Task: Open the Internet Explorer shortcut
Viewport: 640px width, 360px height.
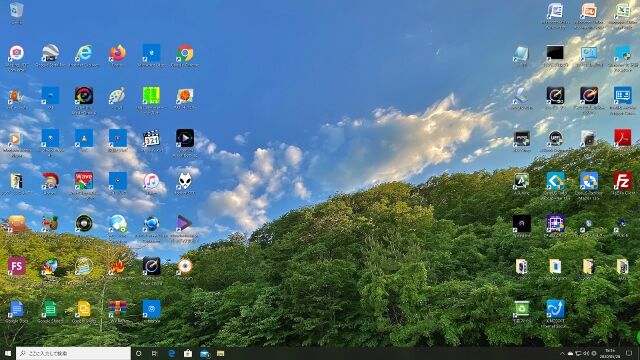Action: point(84,53)
